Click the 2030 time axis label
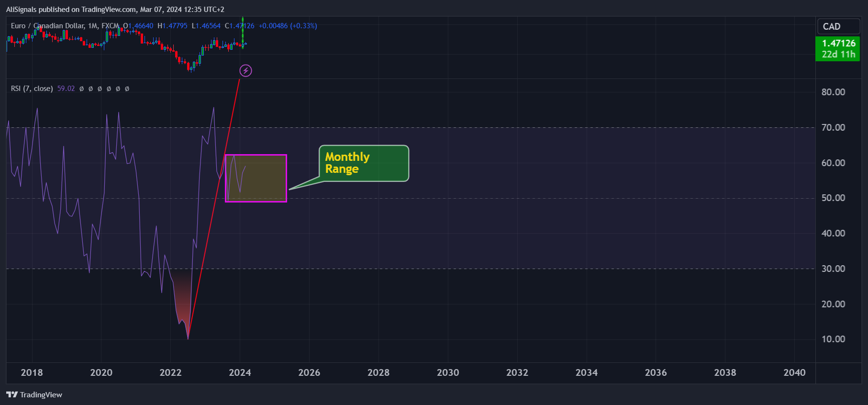Image resolution: width=868 pixels, height=405 pixels. click(x=448, y=372)
